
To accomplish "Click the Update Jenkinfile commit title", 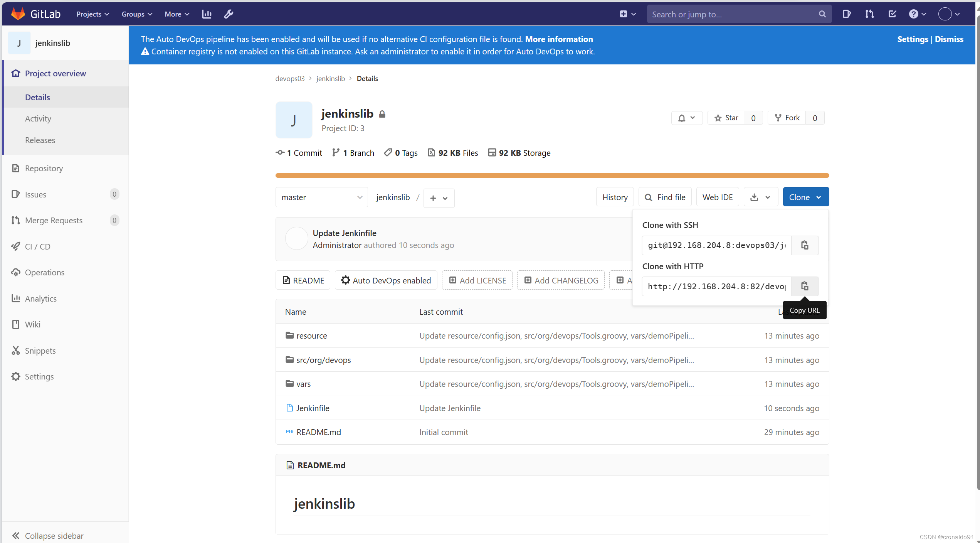I will pyautogui.click(x=345, y=233).
